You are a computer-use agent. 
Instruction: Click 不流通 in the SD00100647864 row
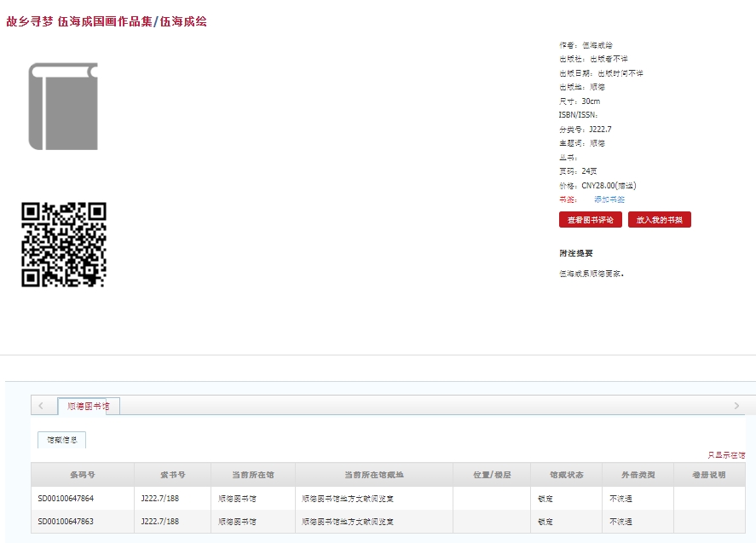(x=620, y=499)
